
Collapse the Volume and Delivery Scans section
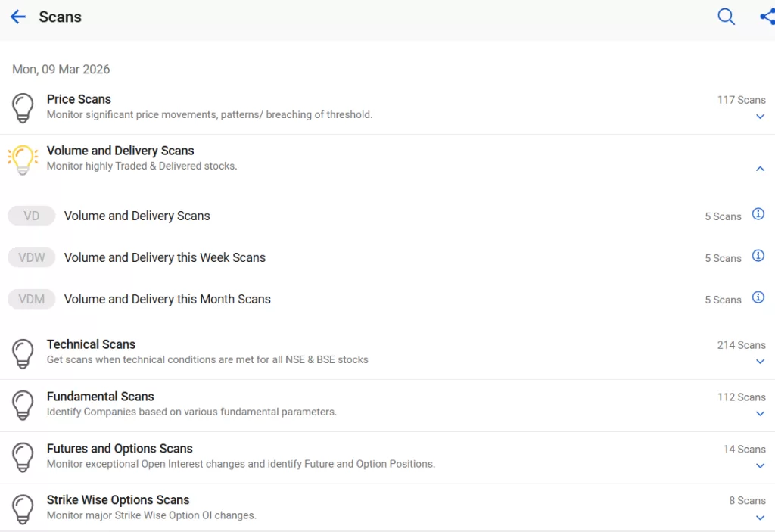click(760, 169)
